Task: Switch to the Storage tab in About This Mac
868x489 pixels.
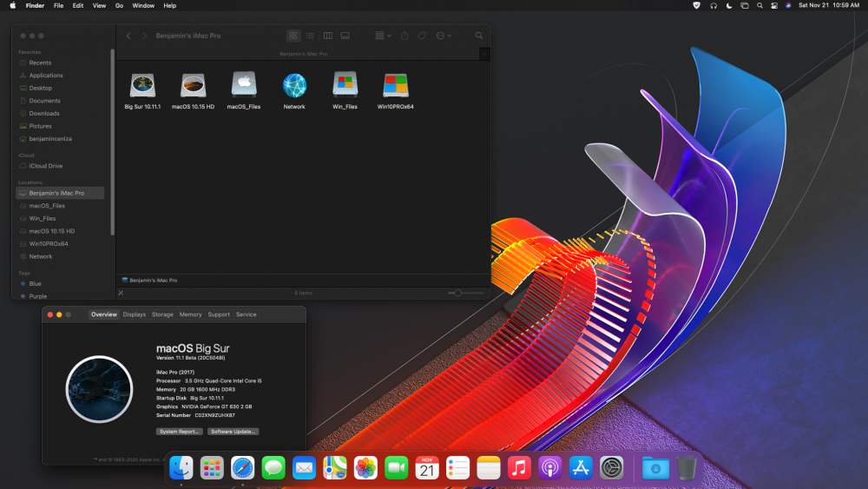Action: point(162,314)
